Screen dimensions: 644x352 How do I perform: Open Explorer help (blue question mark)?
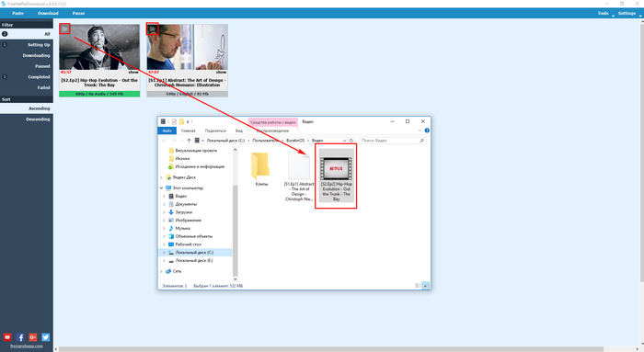[427, 131]
